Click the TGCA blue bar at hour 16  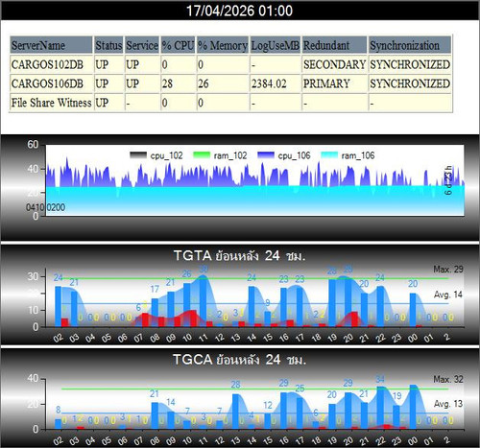[x=283, y=411]
